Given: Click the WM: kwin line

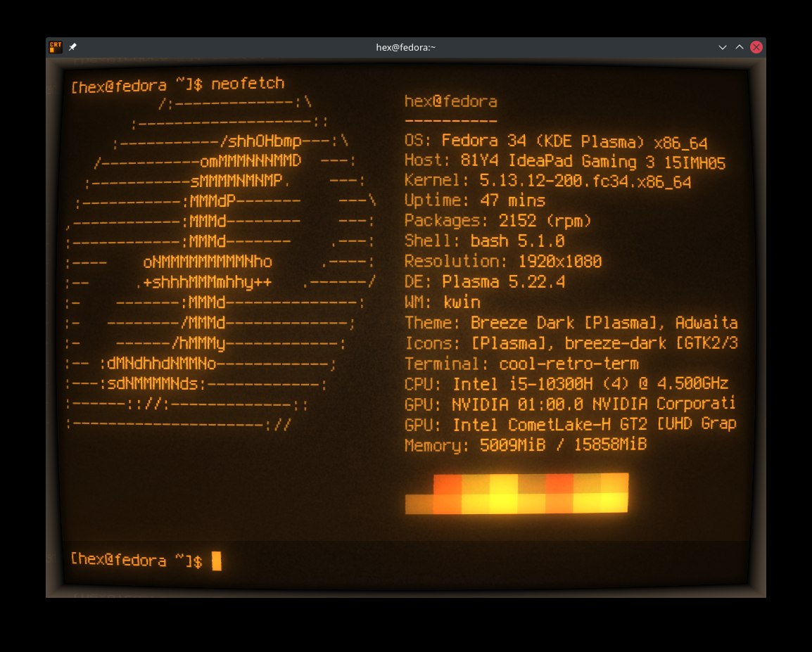Looking at the screenshot, I should [x=443, y=302].
